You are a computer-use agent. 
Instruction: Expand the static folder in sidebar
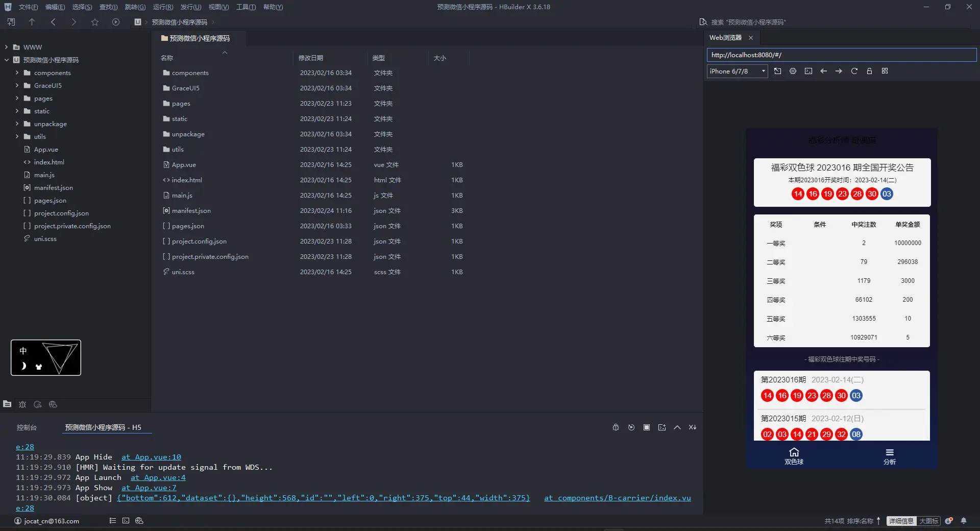(x=17, y=111)
